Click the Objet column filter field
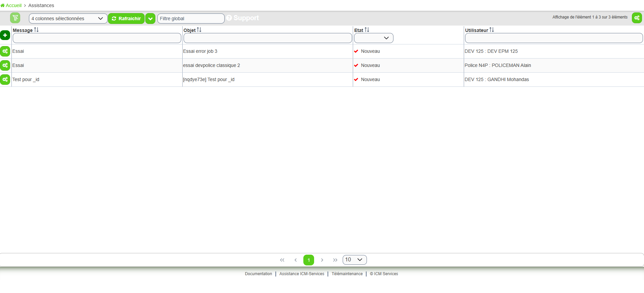644x293 pixels. click(268, 38)
